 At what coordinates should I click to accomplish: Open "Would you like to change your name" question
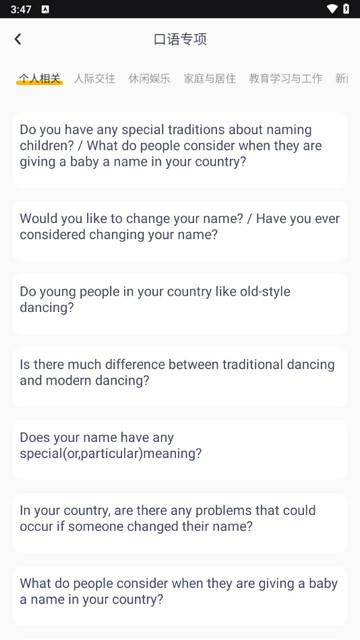(x=180, y=231)
